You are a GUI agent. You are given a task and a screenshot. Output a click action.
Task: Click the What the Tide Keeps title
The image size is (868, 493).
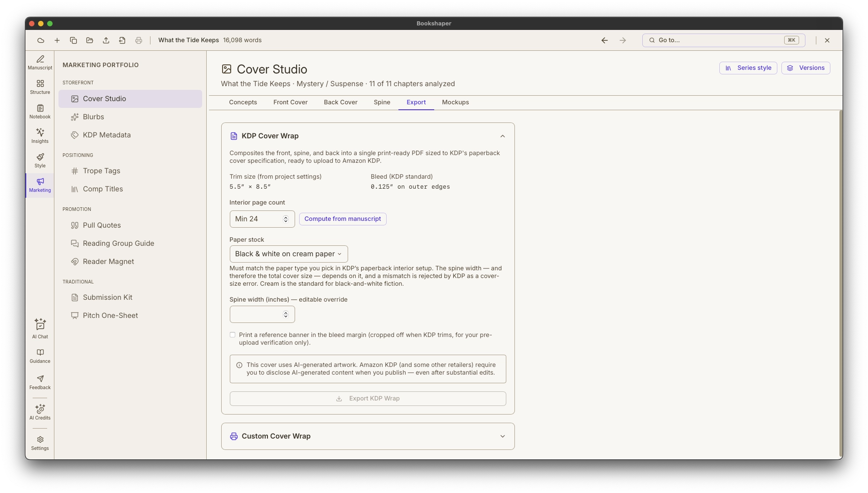[189, 40]
